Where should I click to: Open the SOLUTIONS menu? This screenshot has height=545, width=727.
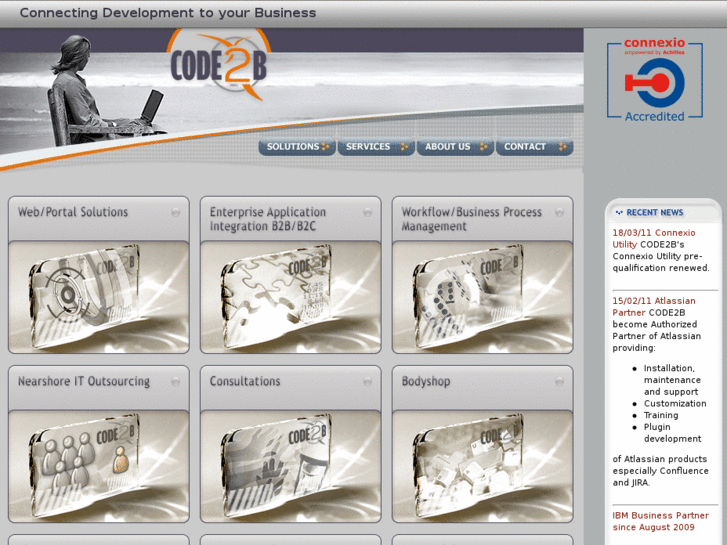click(297, 147)
